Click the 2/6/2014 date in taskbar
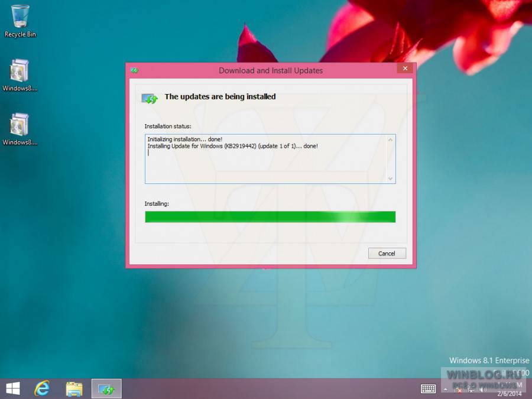This screenshot has height=399, width=532. [510, 394]
